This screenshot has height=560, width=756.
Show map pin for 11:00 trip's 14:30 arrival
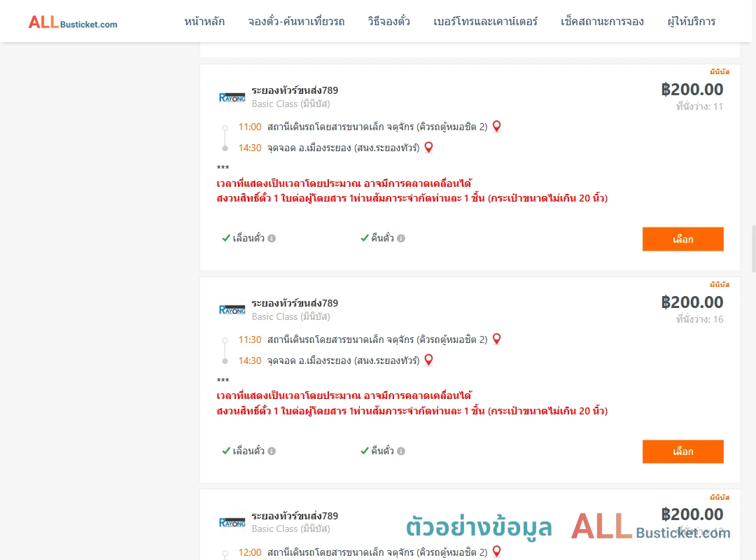[x=428, y=148]
